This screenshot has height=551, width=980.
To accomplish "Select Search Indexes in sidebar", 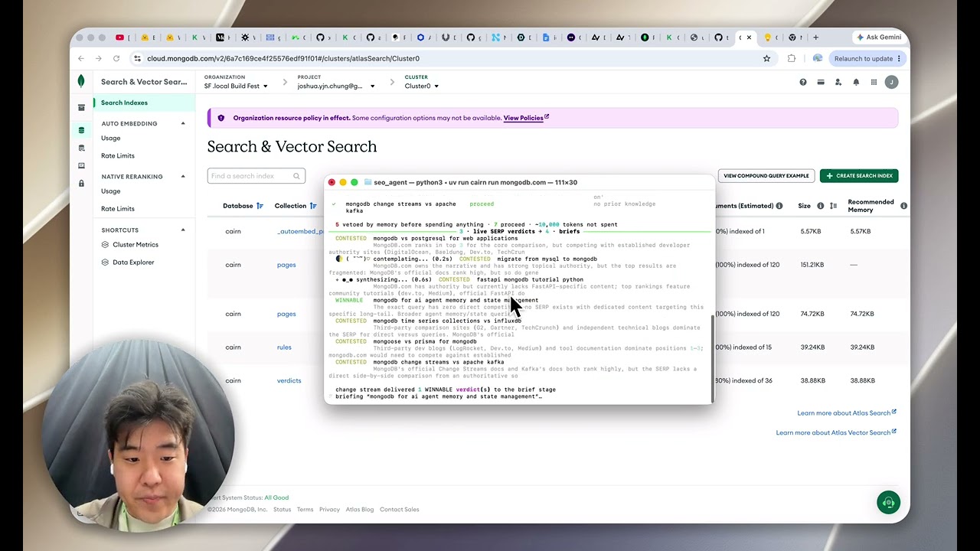I will tap(144, 103).
